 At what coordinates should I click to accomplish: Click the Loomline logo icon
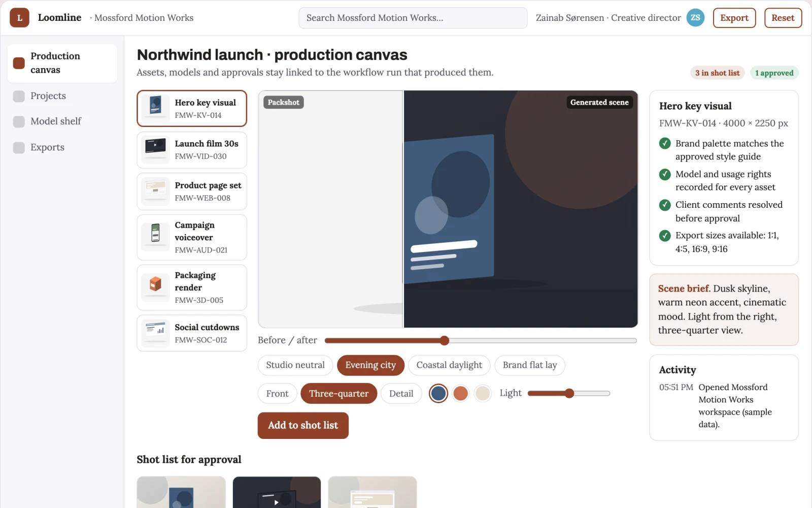click(x=19, y=18)
